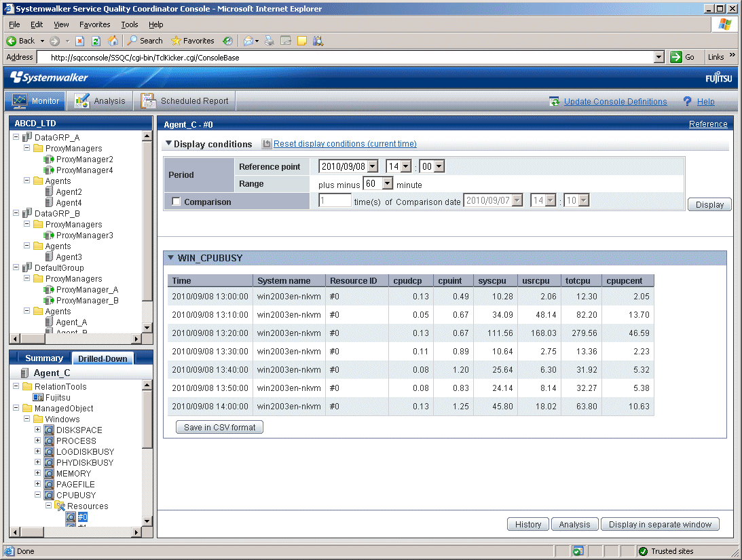
Task: Collapse the Display conditions section
Action: 168,143
